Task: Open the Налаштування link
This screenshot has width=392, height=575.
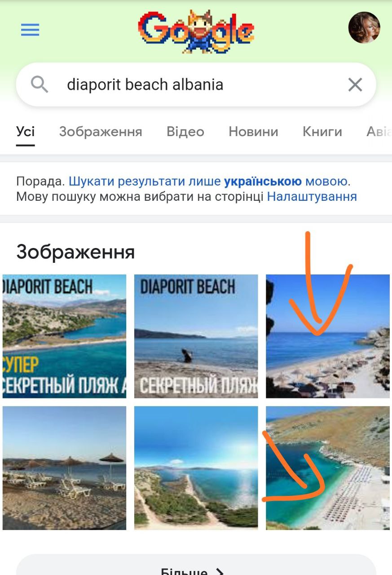Action: pos(312,197)
